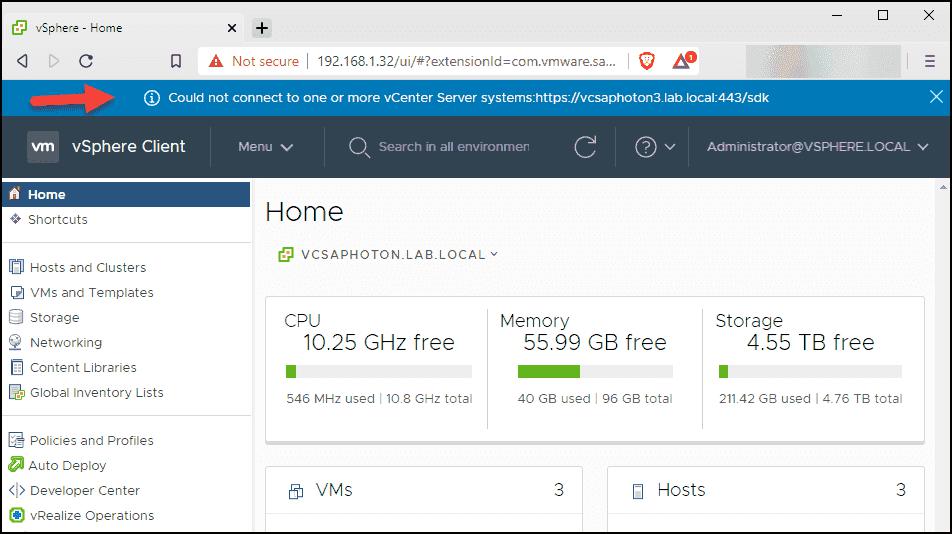Click the Hosts card icon

[x=638, y=491]
